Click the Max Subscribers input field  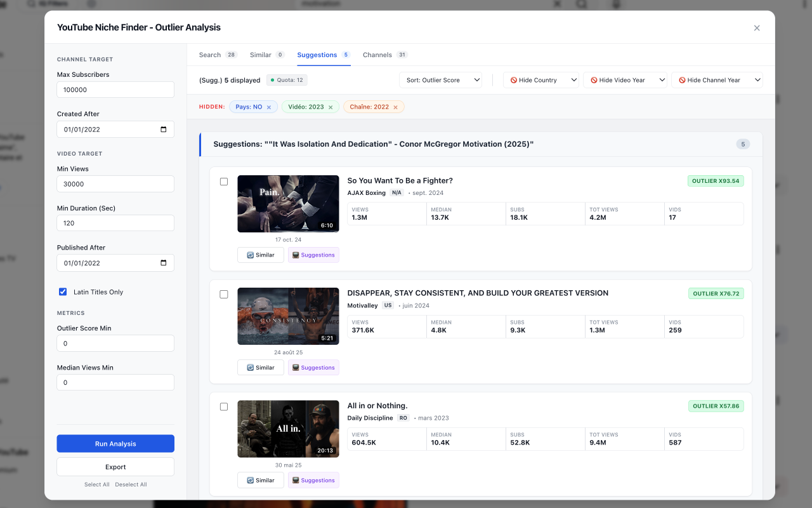tap(115, 90)
